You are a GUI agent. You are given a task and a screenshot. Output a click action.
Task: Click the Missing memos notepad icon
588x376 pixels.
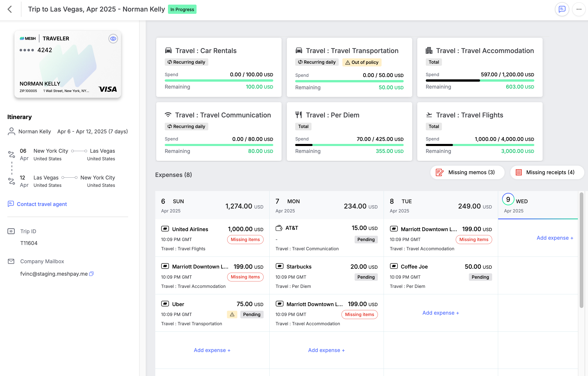[x=440, y=172]
